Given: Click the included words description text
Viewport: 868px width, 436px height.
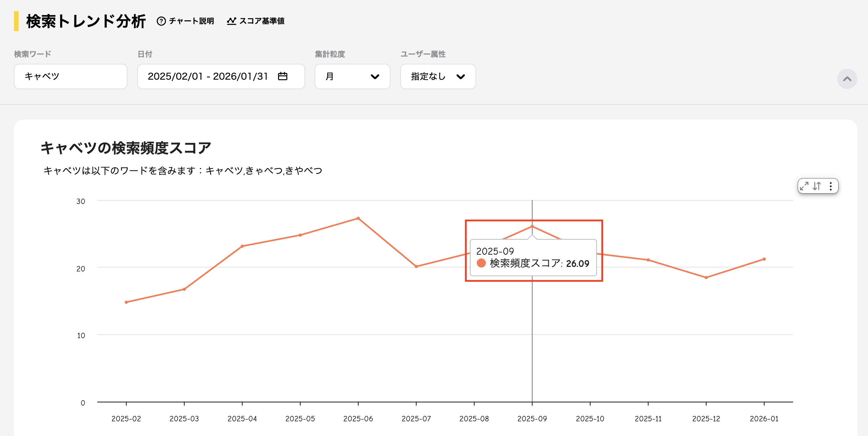Looking at the screenshot, I should click(183, 170).
